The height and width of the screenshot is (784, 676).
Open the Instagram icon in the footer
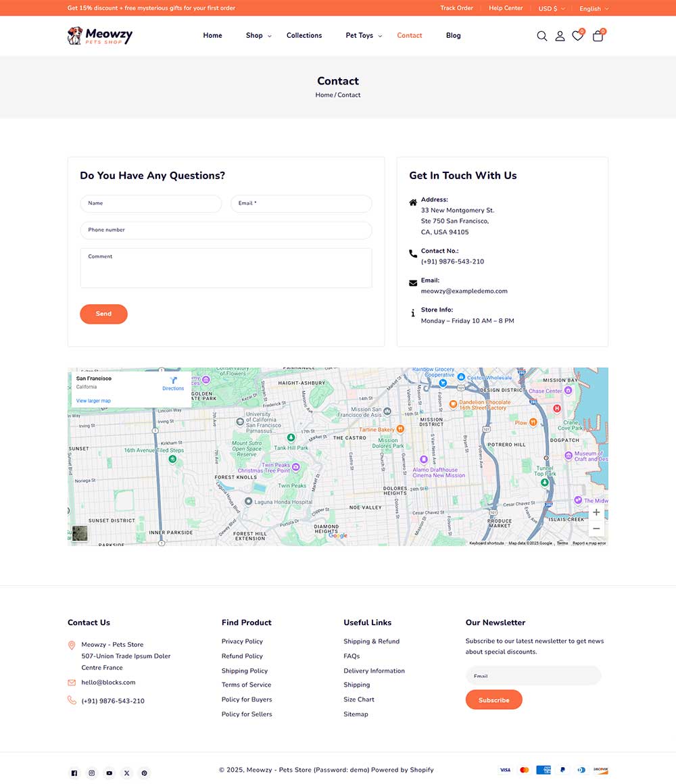91,773
